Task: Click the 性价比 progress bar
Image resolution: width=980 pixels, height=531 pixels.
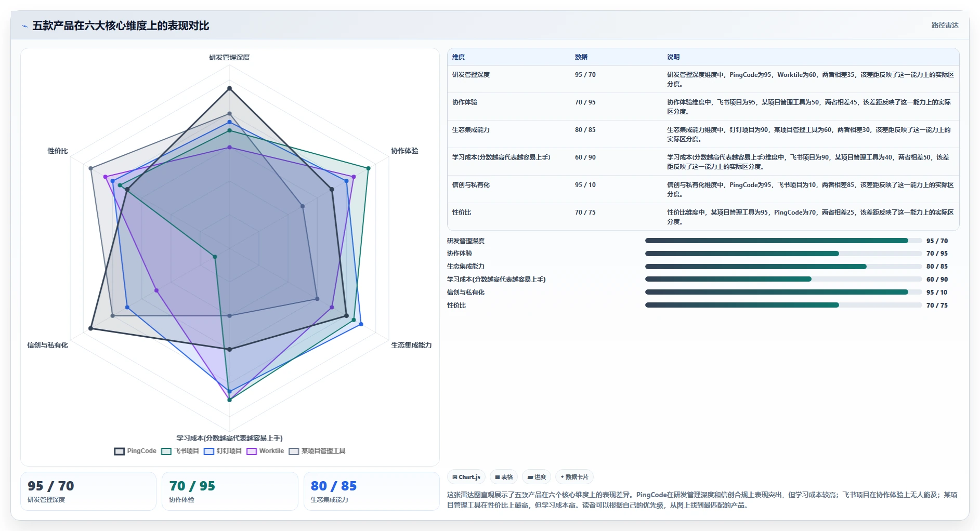Action: 783,305
